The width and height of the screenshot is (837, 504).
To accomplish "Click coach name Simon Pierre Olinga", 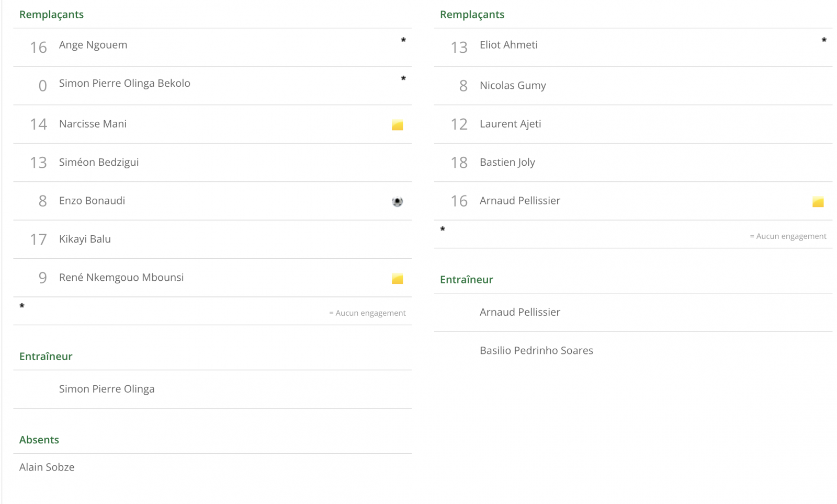I will point(107,389).
